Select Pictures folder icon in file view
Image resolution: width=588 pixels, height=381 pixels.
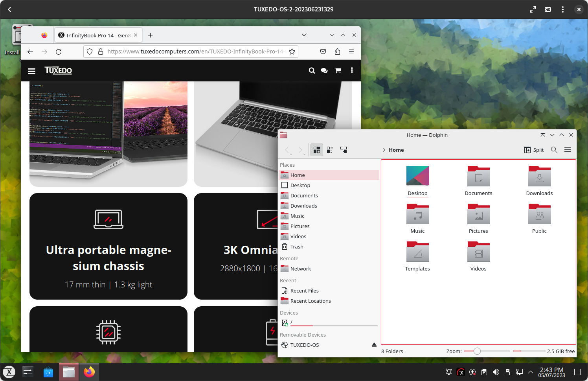(478, 214)
